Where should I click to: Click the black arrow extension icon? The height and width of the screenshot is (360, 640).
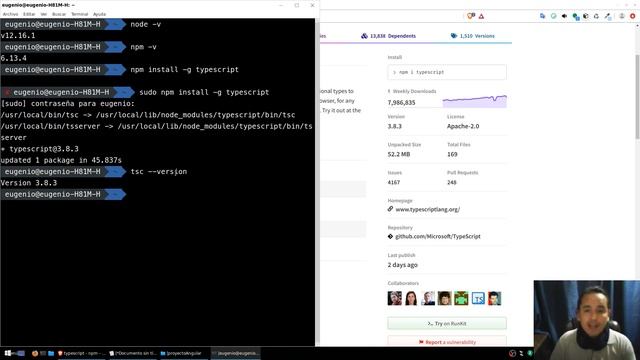(x=564, y=16)
